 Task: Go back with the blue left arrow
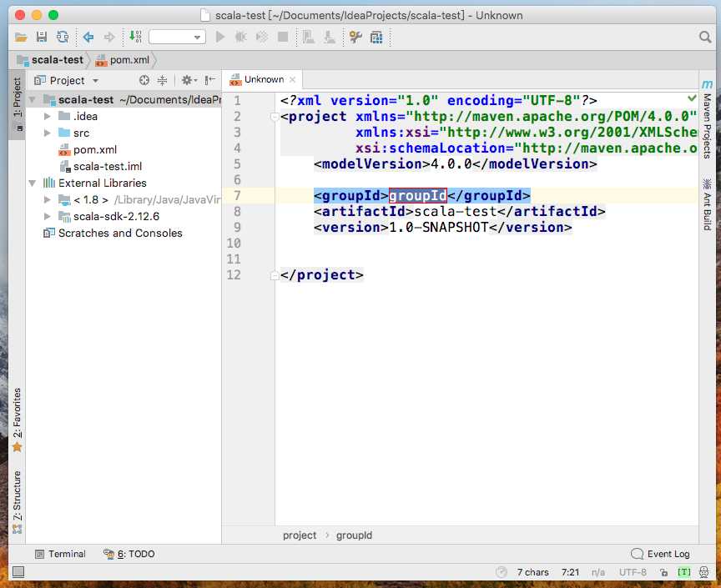(x=88, y=37)
